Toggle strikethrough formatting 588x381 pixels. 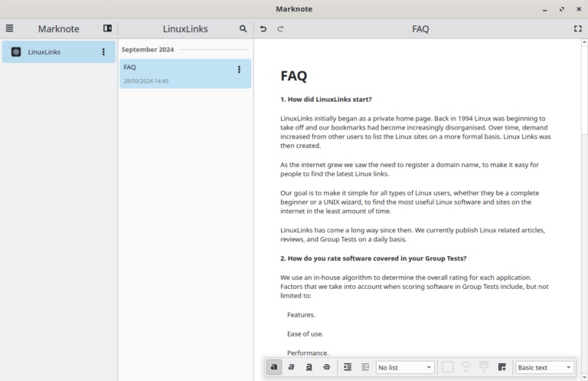[x=326, y=366]
